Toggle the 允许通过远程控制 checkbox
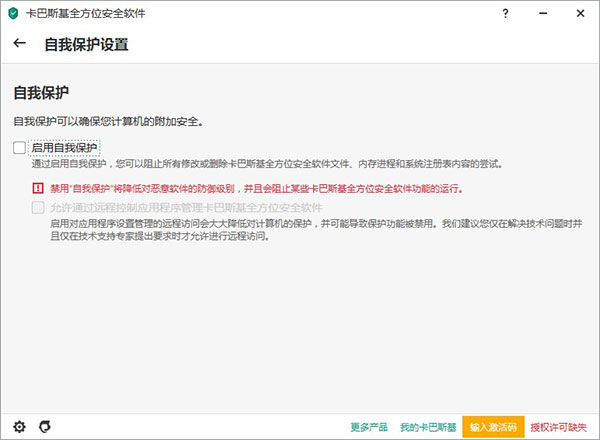 tap(38, 208)
